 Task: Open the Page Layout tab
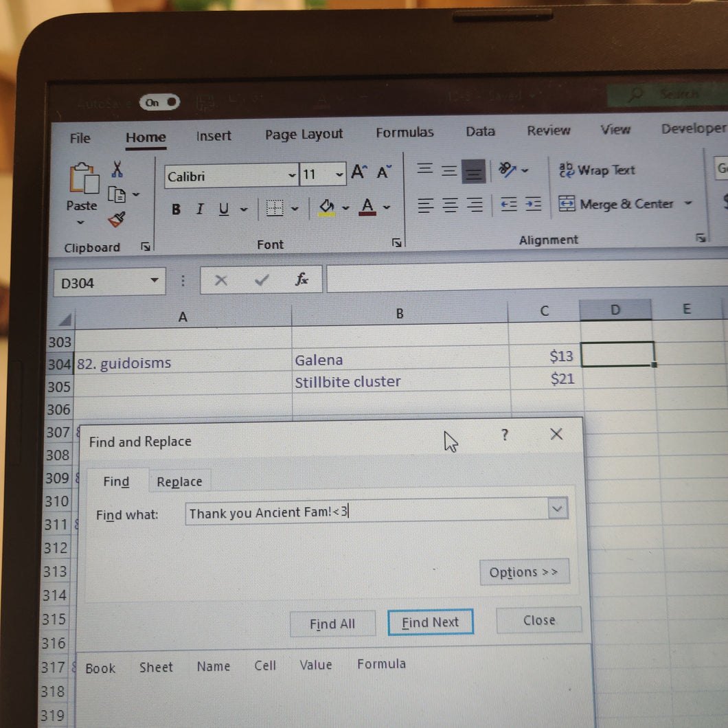pyautogui.click(x=304, y=134)
